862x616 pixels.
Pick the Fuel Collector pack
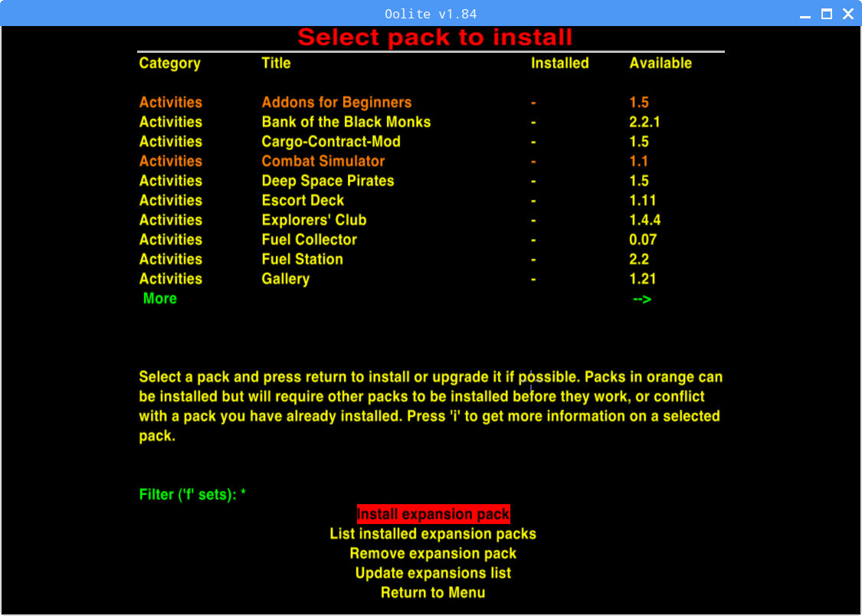[309, 240]
